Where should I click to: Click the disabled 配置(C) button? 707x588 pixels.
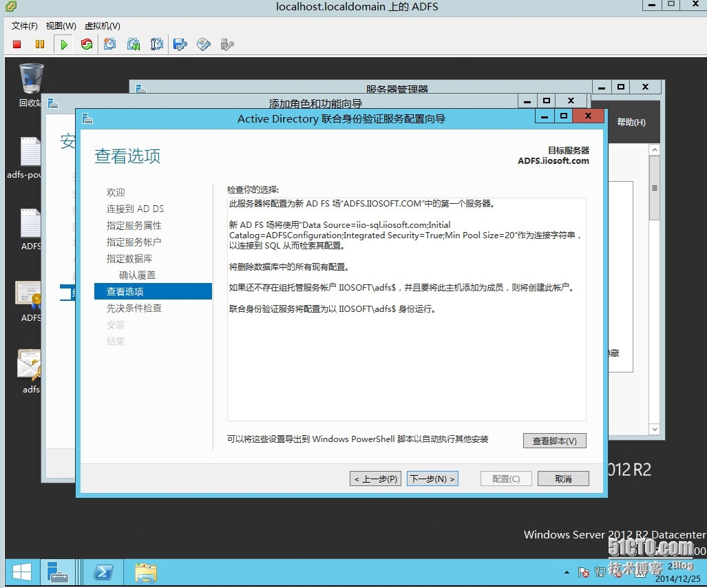pos(506,479)
